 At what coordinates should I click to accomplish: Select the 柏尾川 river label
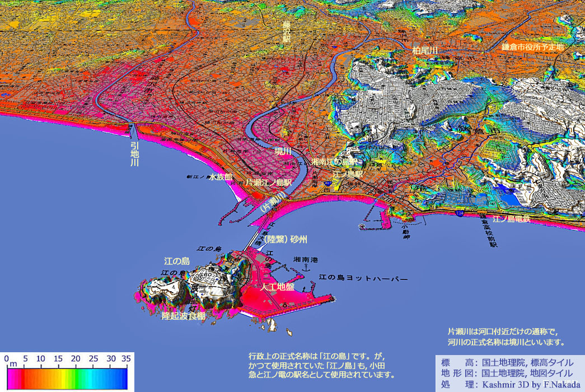click(424, 50)
